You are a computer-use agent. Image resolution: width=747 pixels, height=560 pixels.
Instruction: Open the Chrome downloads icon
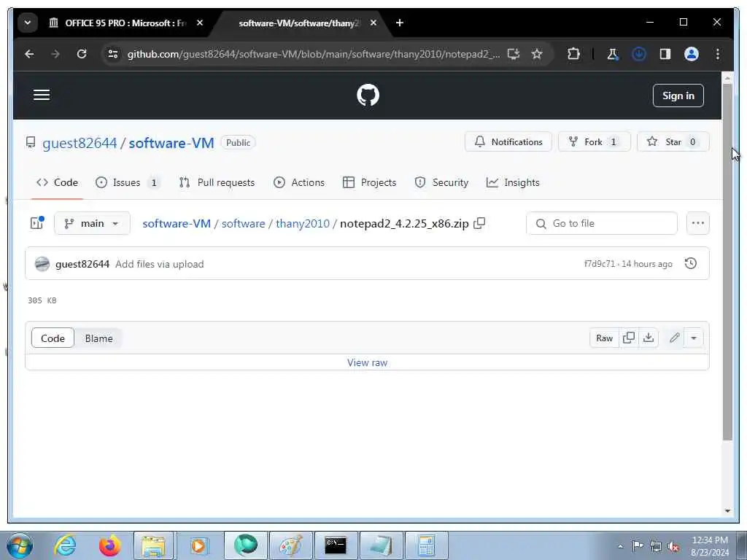pyautogui.click(x=639, y=54)
